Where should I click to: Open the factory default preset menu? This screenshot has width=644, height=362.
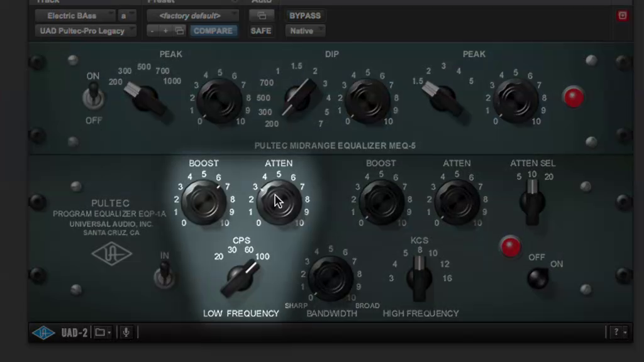pos(192,16)
